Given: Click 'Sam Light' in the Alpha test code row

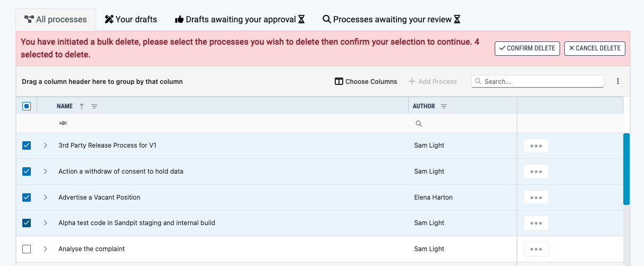Looking at the screenshot, I should (429, 223).
